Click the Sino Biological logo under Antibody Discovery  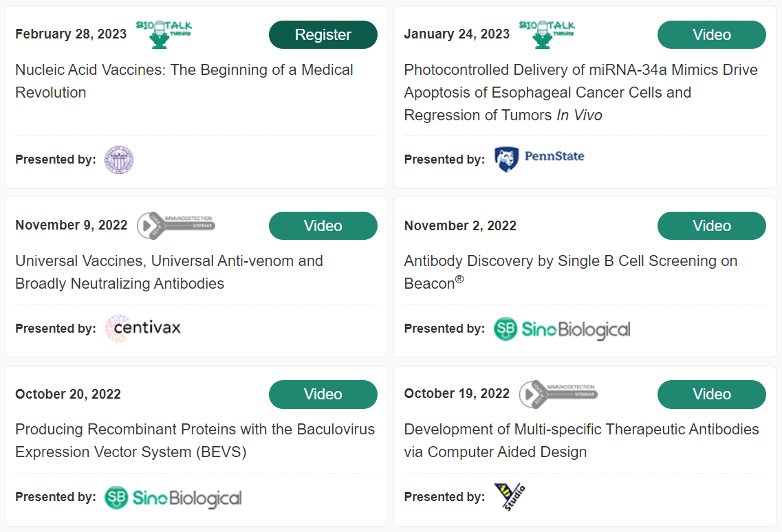click(x=561, y=329)
